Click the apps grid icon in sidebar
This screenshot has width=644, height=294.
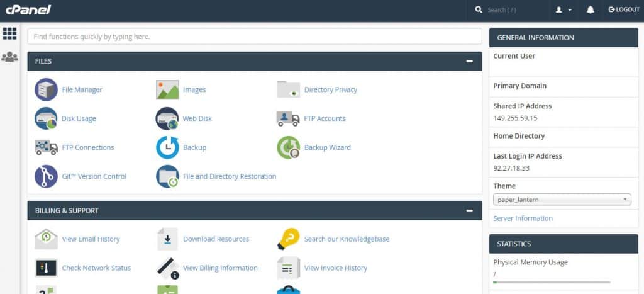pos(9,34)
